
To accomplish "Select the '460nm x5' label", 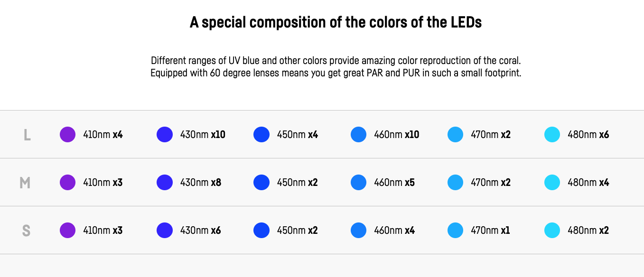I will 394,183.
